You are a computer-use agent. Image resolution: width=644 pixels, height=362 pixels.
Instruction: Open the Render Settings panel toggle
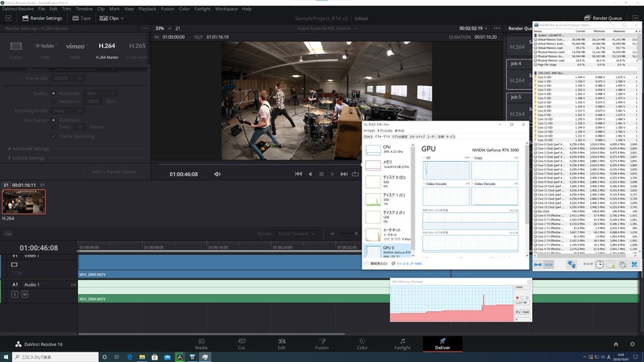tap(43, 18)
